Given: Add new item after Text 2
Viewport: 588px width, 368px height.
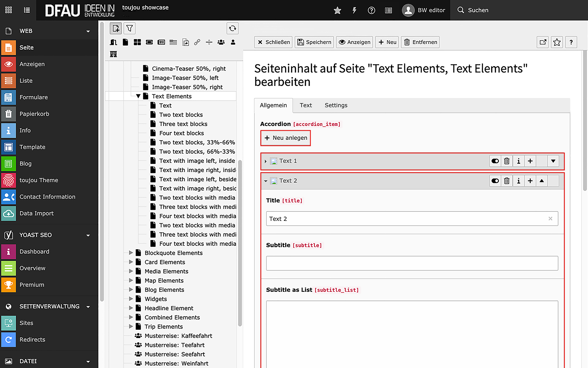Looking at the screenshot, I should [530, 181].
